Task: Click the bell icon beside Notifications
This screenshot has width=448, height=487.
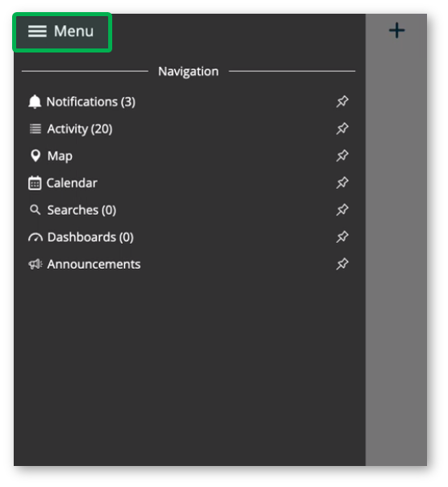Action: click(35, 102)
